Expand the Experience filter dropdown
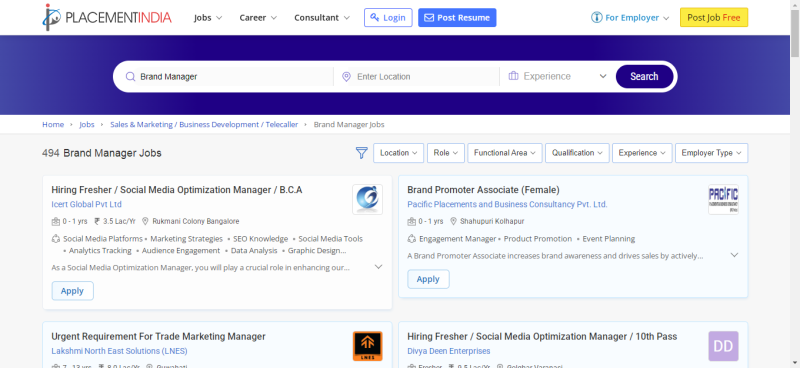800x368 pixels. coord(642,153)
